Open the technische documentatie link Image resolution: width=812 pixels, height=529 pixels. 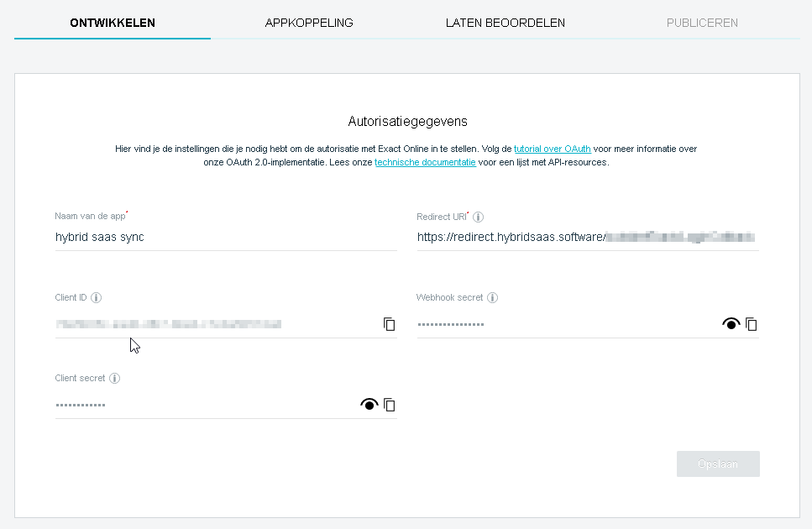pos(425,162)
